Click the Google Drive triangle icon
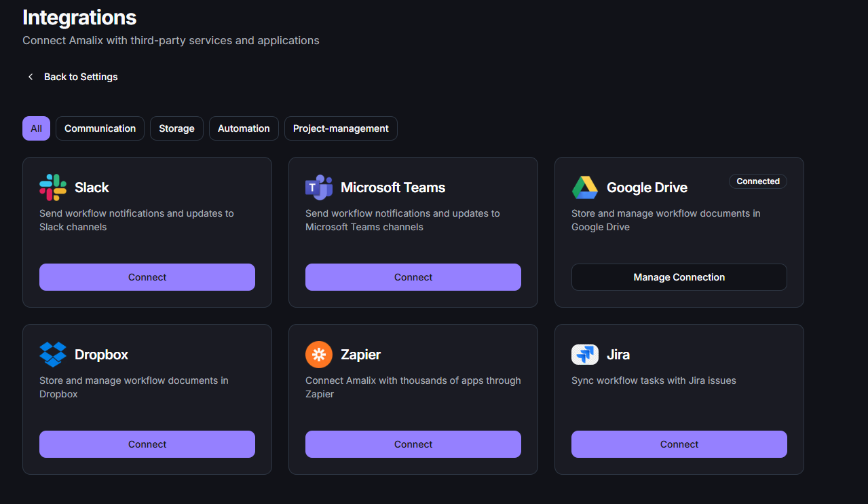This screenshot has width=868, height=504. (584, 187)
